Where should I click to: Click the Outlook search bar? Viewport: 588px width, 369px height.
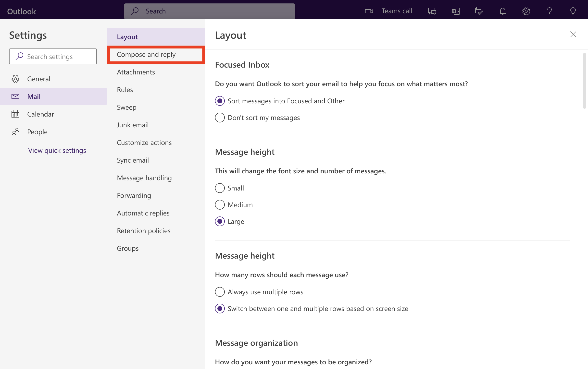coord(209,11)
